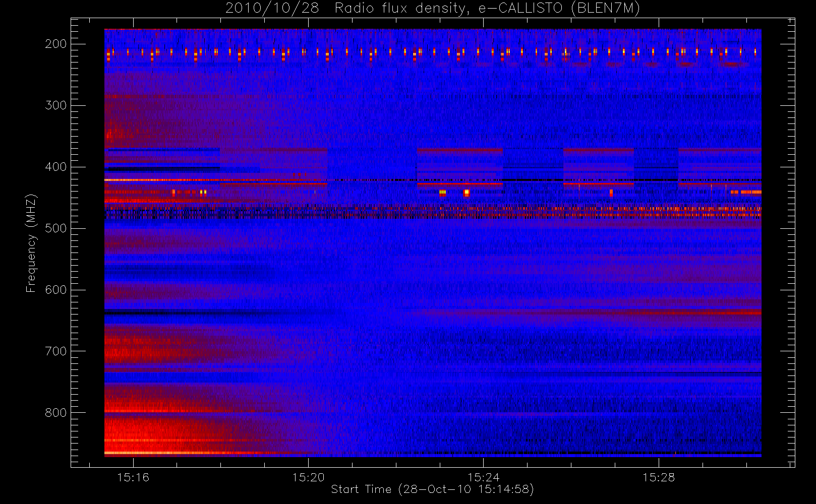Click the 800 frequency tick label
The image size is (816, 504).
pyautogui.click(x=56, y=413)
